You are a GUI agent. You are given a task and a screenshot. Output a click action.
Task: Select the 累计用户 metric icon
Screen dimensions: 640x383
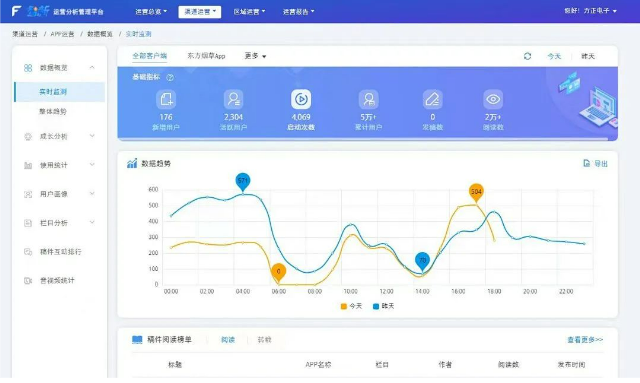[369, 99]
